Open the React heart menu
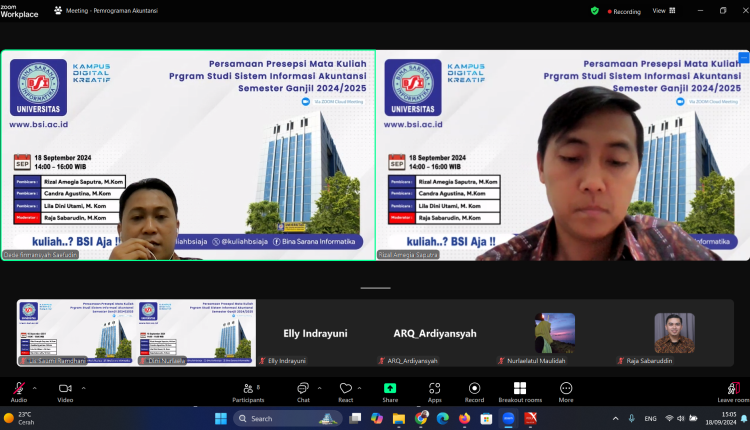The width and height of the screenshot is (750, 430). click(346, 392)
